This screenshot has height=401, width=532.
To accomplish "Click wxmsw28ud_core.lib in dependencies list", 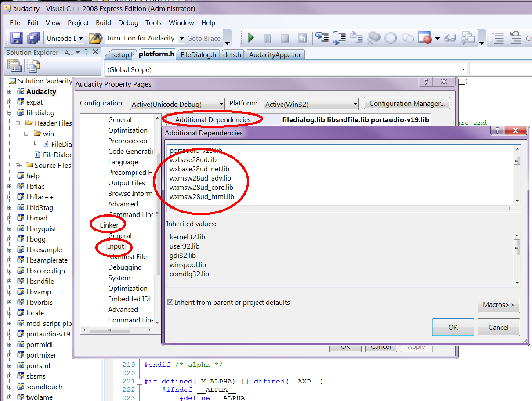I will (201, 188).
